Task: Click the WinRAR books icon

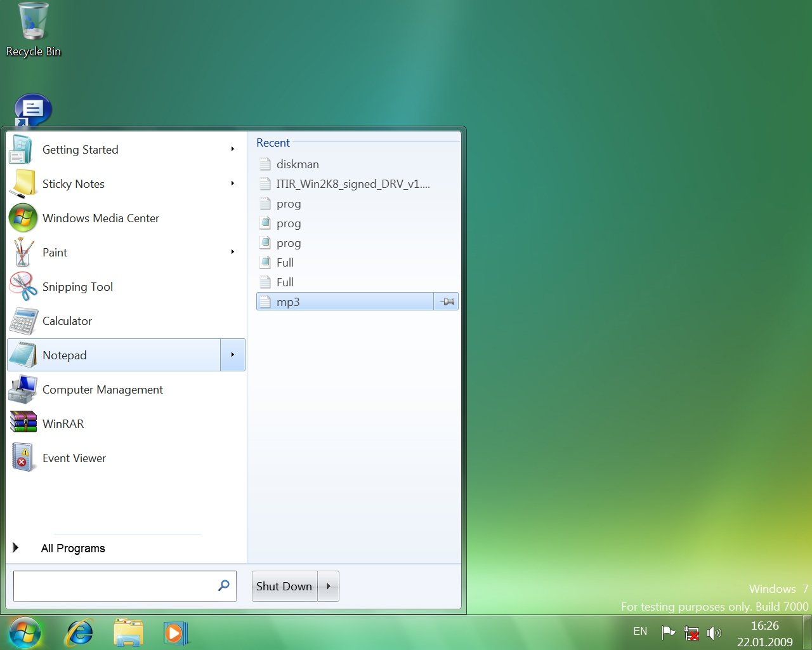Action: click(23, 423)
